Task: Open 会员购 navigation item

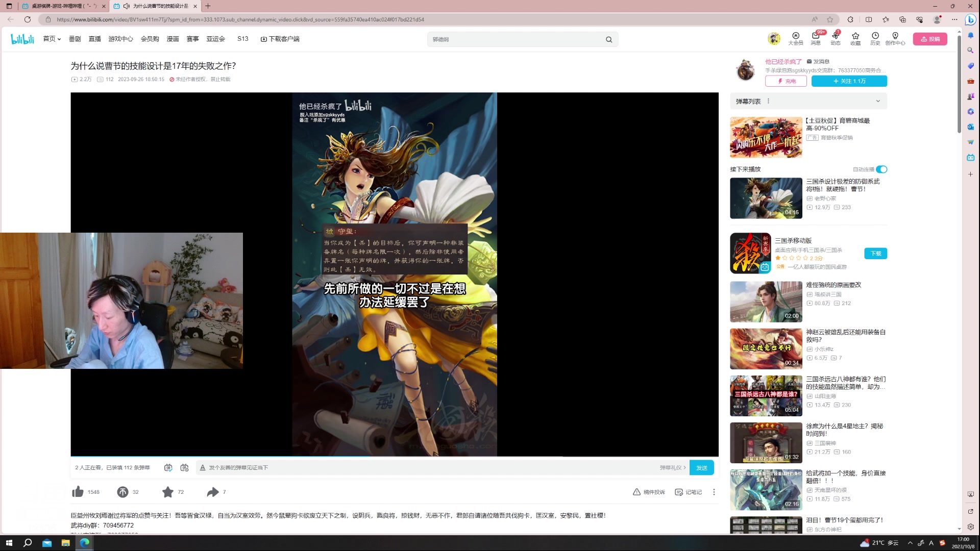Action: click(x=150, y=39)
